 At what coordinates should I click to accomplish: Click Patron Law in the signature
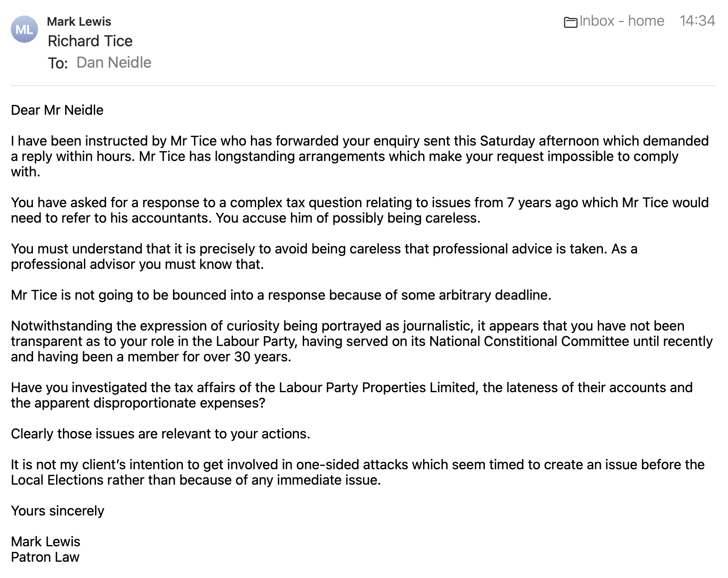click(x=45, y=557)
